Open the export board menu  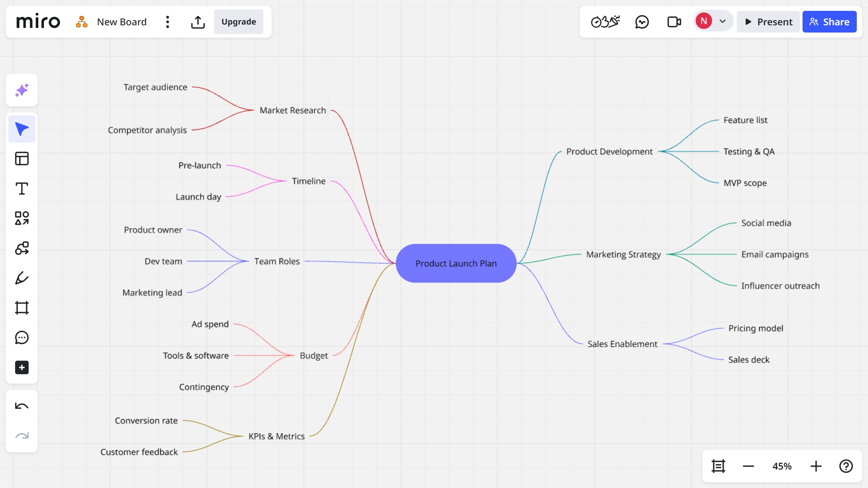(198, 22)
